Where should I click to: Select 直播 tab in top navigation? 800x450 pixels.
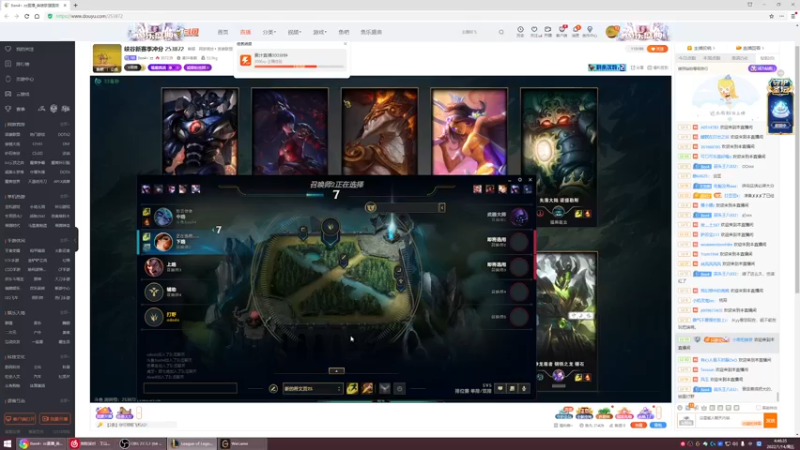[x=245, y=32]
